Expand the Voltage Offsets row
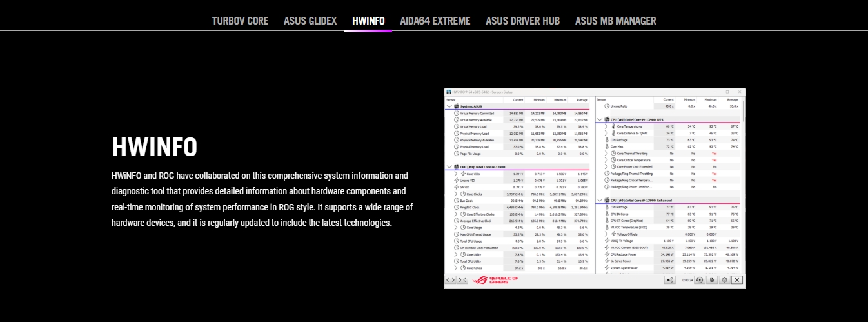The width and height of the screenshot is (868, 322). [x=606, y=234]
